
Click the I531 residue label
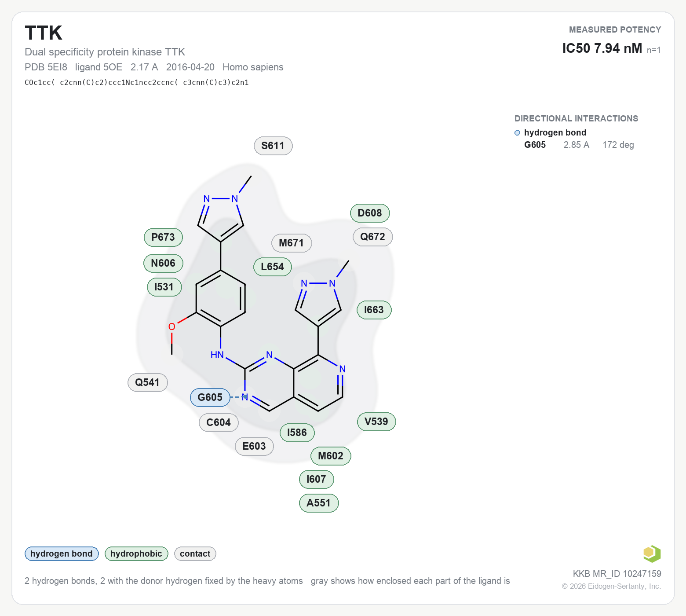coord(164,287)
